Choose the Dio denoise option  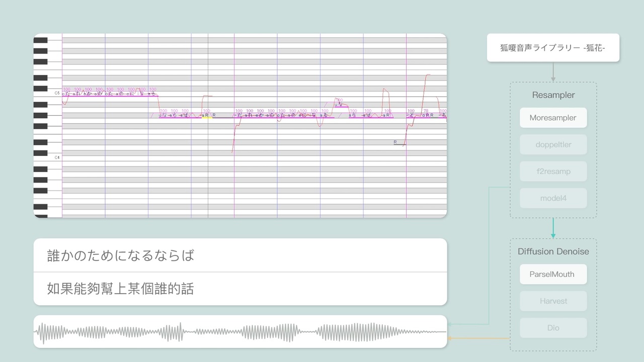coord(553,328)
